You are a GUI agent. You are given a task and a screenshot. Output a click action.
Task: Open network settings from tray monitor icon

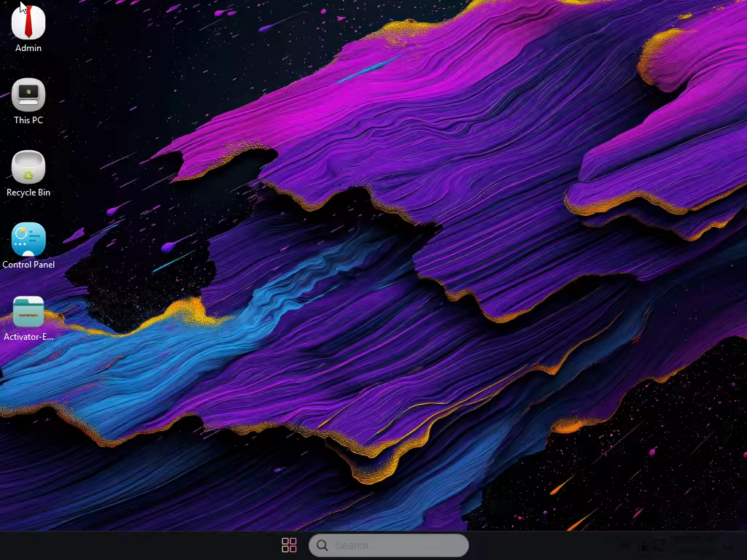click(x=659, y=545)
